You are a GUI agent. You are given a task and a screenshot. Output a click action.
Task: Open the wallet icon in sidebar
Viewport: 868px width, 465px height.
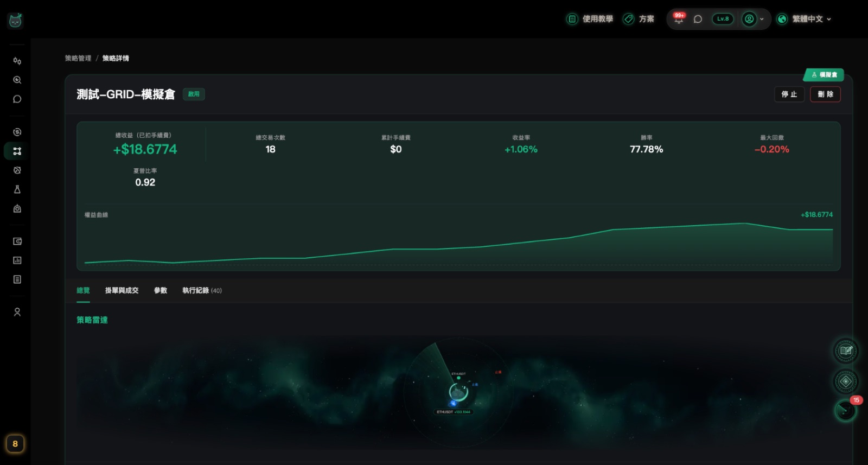[x=17, y=241]
